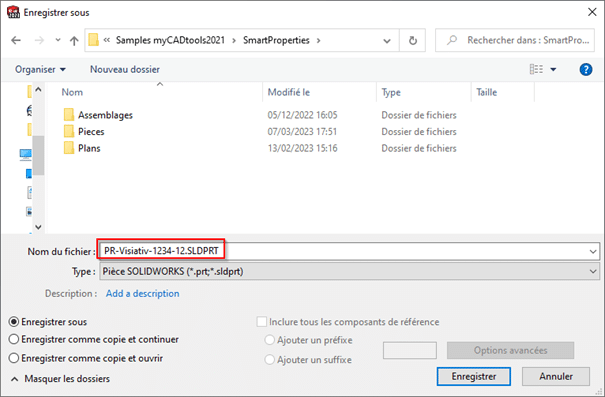Click the navigation pane scroll-down arrow
Image resolution: width=605 pixels, height=397 pixels.
click(38, 227)
